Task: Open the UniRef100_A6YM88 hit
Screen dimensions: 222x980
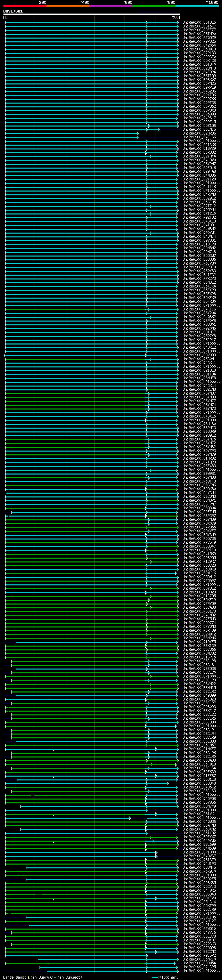Action: pyautogui.click(x=199, y=477)
